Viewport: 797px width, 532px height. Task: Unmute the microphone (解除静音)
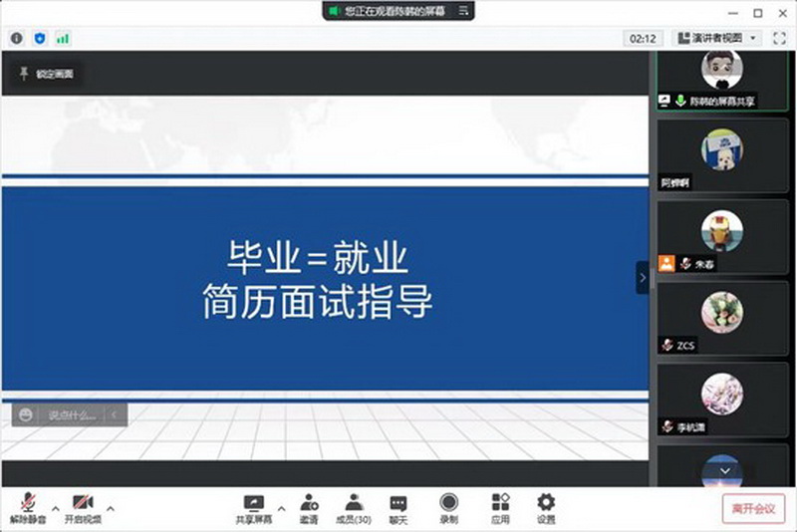pos(30,507)
